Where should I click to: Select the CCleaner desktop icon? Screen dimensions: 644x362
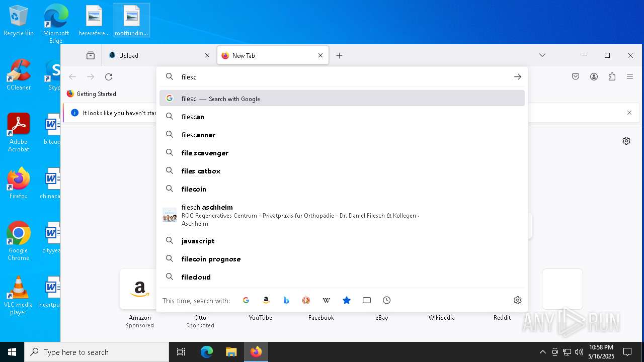pos(19,74)
